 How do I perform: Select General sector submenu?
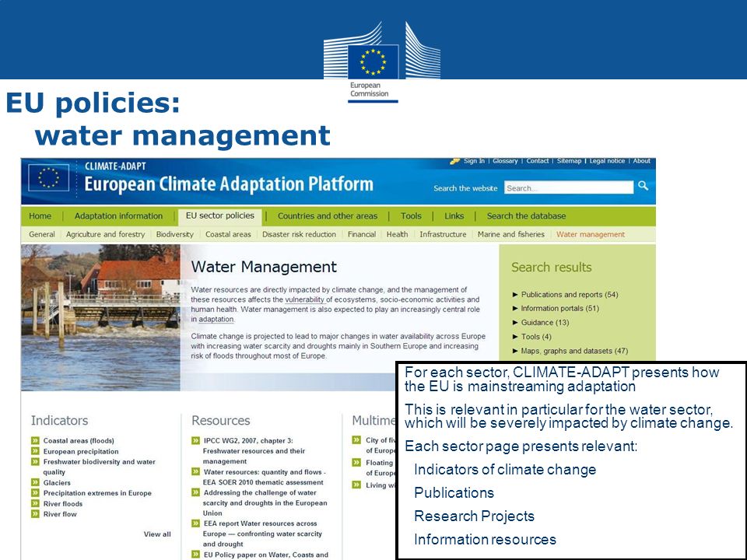pyautogui.click(x=42, y=234)
